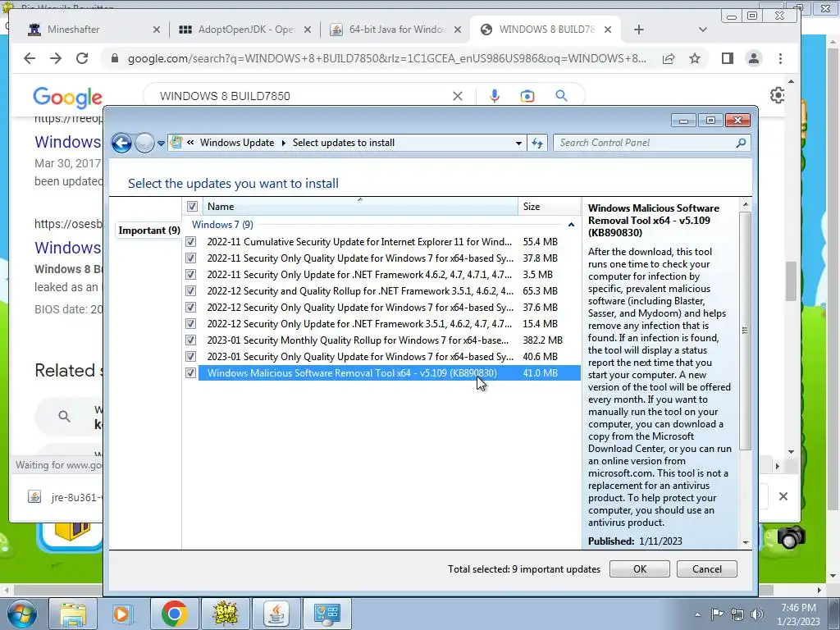The width and height of the screenshot is (840, 630).
Task: Click Chrome's forward arrow button
Action: pos(56,58)
